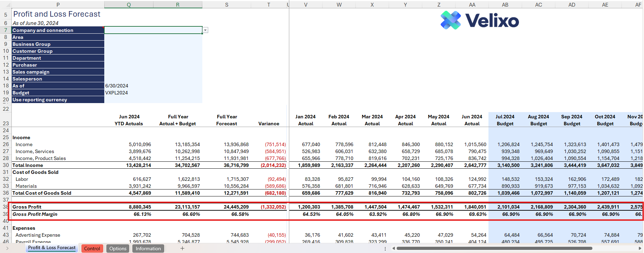The image size is (644, 253).
Task: Click the scrollbar right arrow
Action: 639,248
